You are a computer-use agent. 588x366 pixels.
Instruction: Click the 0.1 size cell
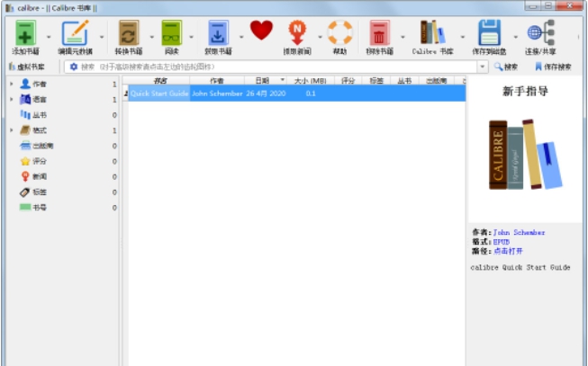coord(310,94)
